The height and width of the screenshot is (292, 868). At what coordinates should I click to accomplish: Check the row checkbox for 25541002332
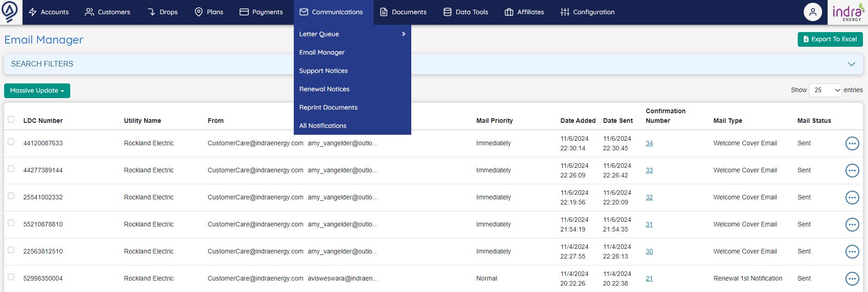[11, 196]
